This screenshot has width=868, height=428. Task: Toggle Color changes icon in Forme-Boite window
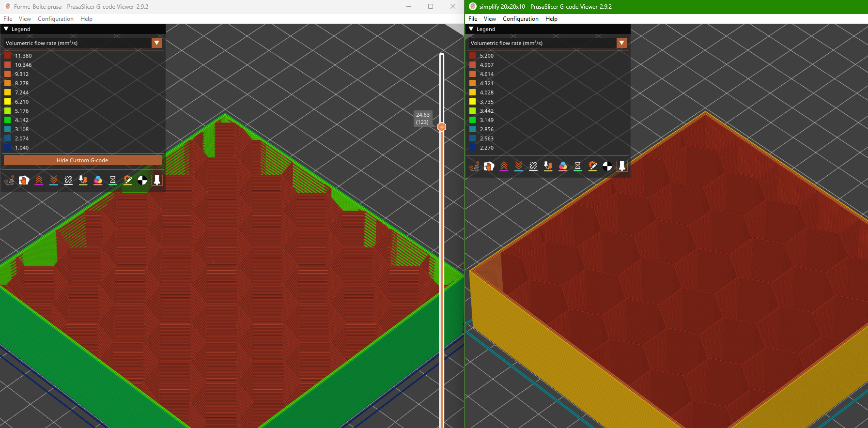pyautogui.click(x=98, y=180)
